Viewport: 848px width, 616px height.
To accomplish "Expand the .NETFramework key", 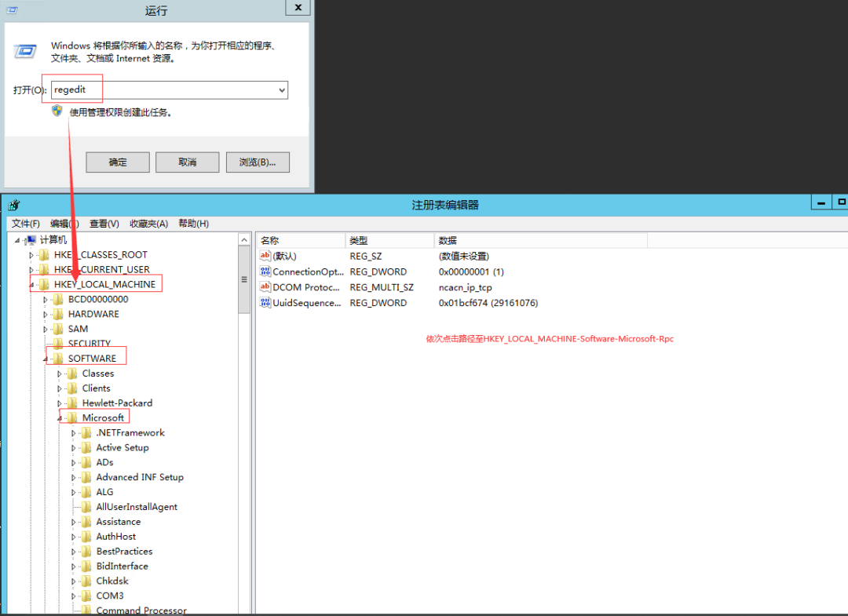I will pos(74,433).
